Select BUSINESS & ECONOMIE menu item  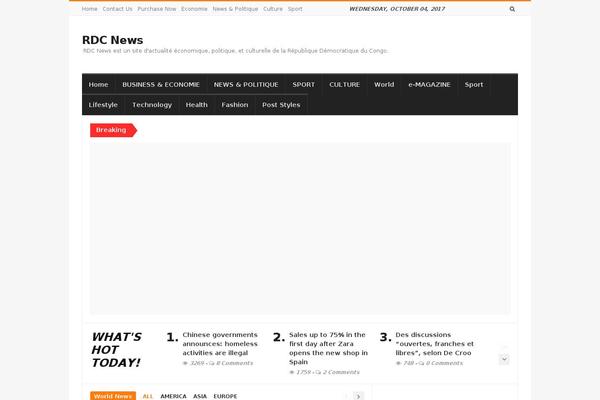coord(161,85)
